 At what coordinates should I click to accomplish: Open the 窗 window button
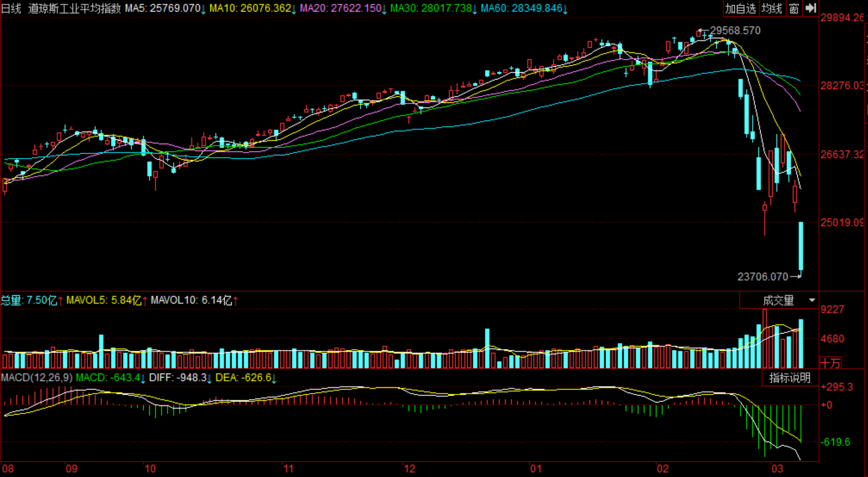click(x=794, y=8)
